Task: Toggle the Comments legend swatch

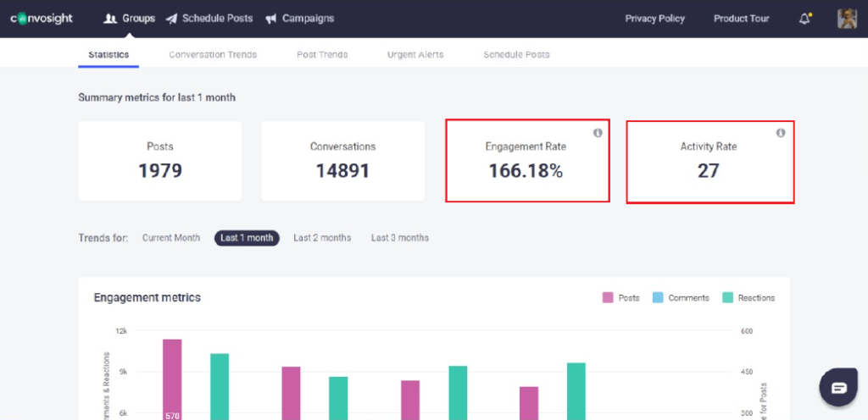Action: [x=658, y=298]
